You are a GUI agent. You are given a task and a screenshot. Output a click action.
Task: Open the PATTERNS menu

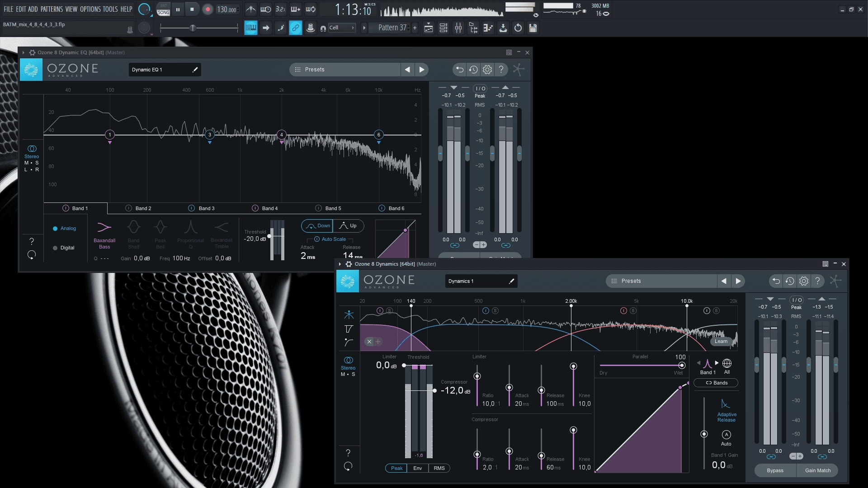click(52, 9)
